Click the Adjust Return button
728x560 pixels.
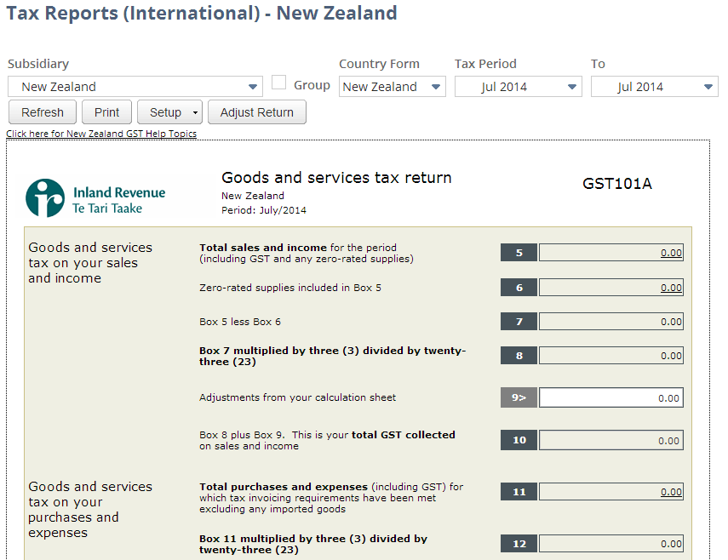pyautogui.click(x=256, y=111)
